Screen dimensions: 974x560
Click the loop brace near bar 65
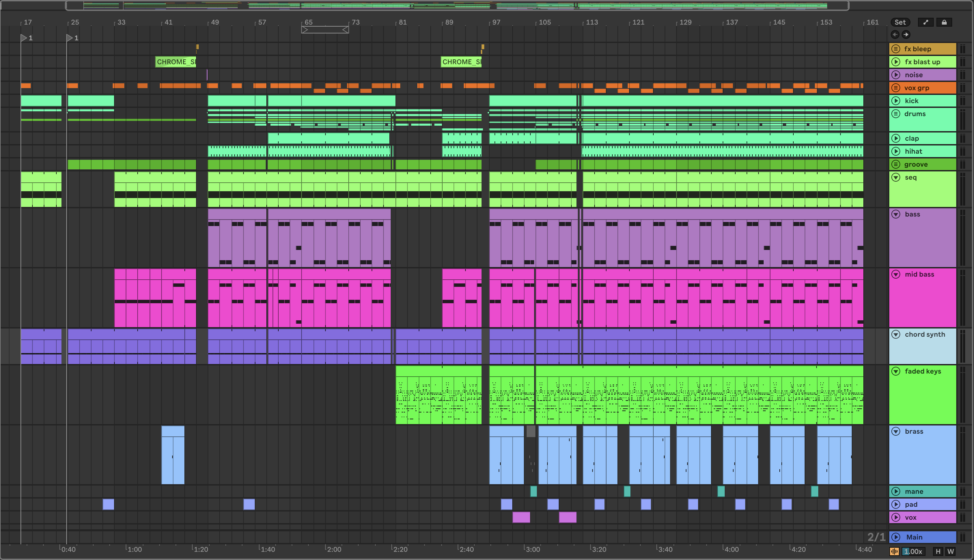[325, 30]
